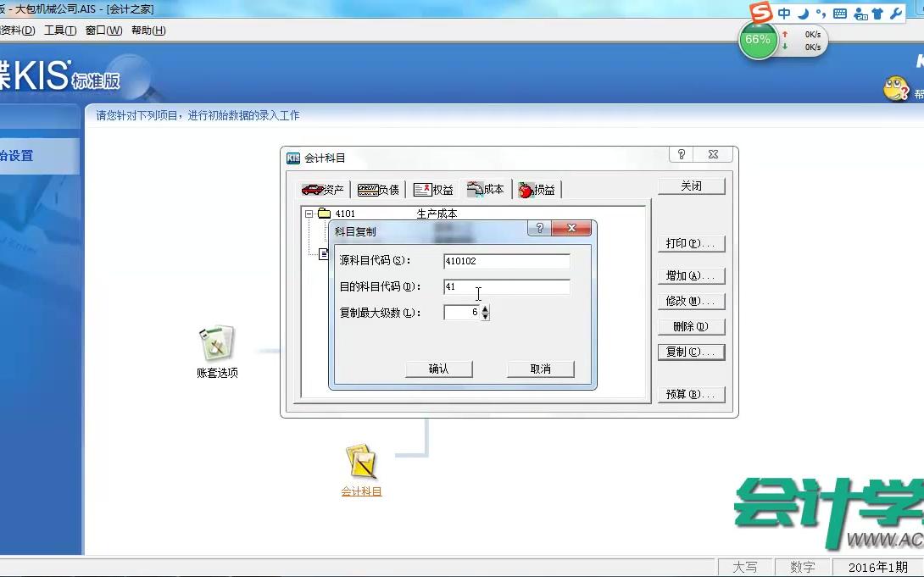The height and width of the screenshot is (577, 924).
Task: Open the 会计科目 folder icon
Action: [362, 462]
